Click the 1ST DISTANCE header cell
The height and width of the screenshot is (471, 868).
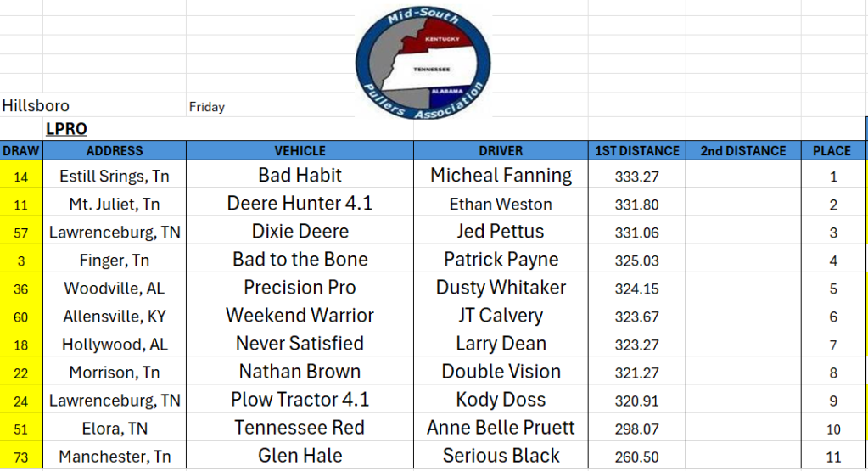[637, 150]
